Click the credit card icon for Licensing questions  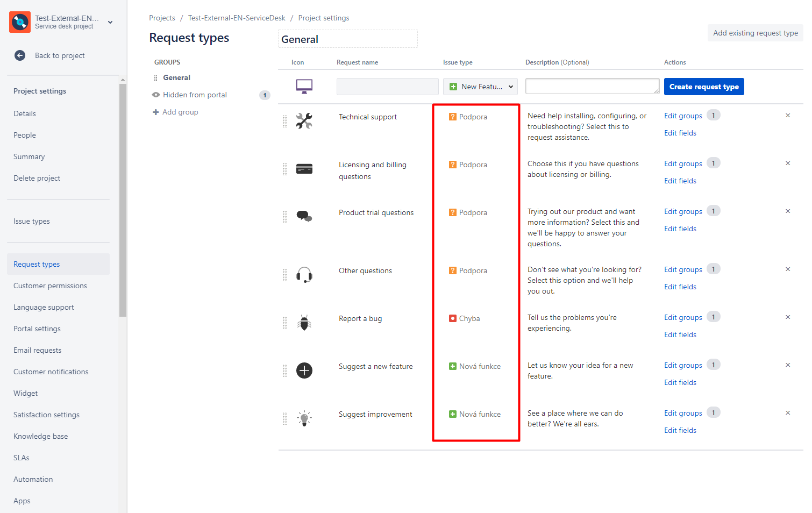[304, 169]
